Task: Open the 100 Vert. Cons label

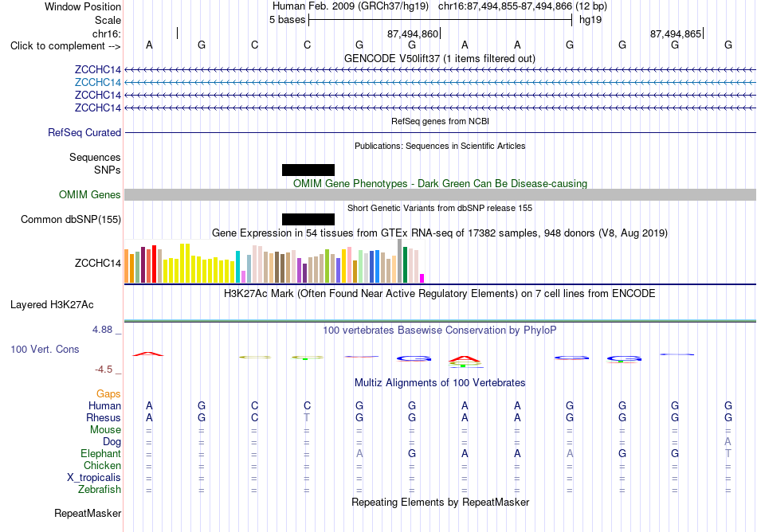Action: pyautogui.click(x=45, y=349)
